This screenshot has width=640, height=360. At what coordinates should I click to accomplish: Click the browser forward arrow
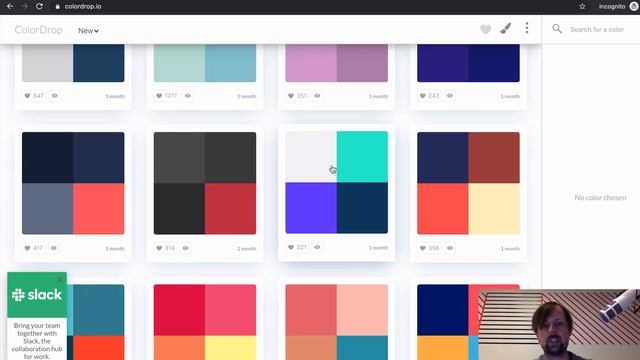point(24,7)
